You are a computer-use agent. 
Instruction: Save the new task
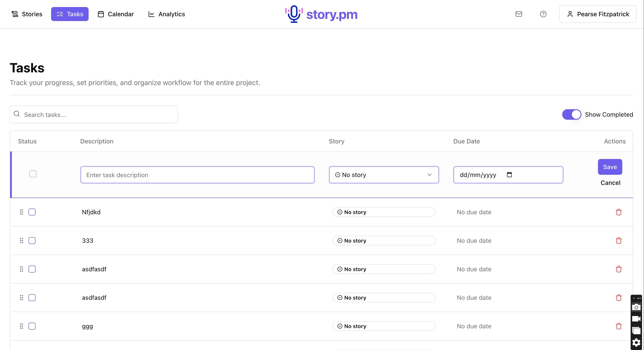pos(610,167)
